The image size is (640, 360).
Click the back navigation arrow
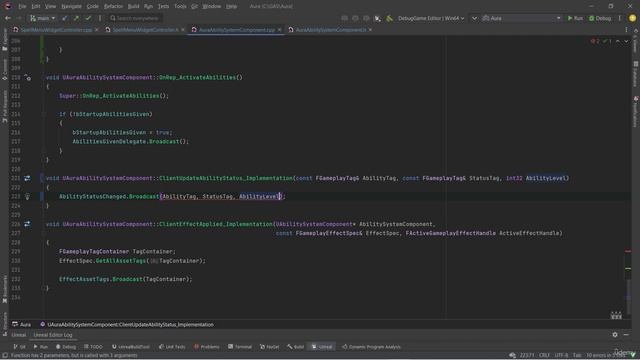pyautogui.click(x=8, y=18)
